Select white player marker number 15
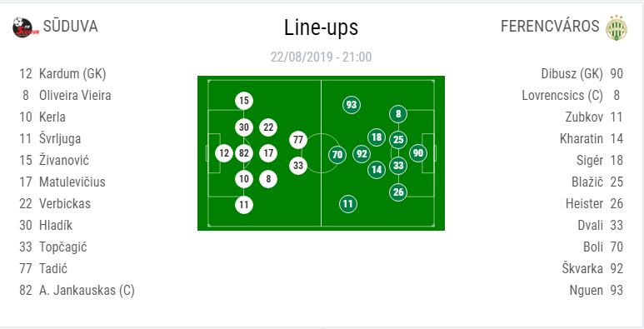The height and width of the screenshot is (329, 644). tap(244, 101)
